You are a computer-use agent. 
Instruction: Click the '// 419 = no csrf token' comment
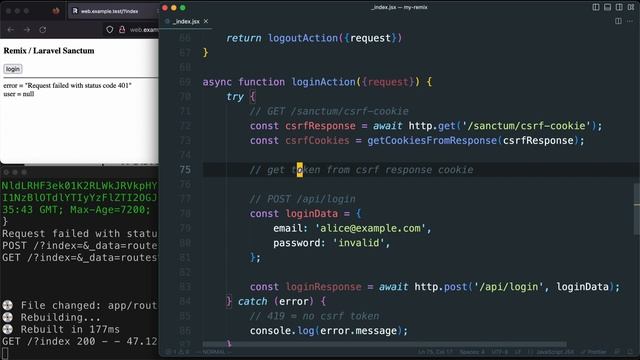click(314, 316)
